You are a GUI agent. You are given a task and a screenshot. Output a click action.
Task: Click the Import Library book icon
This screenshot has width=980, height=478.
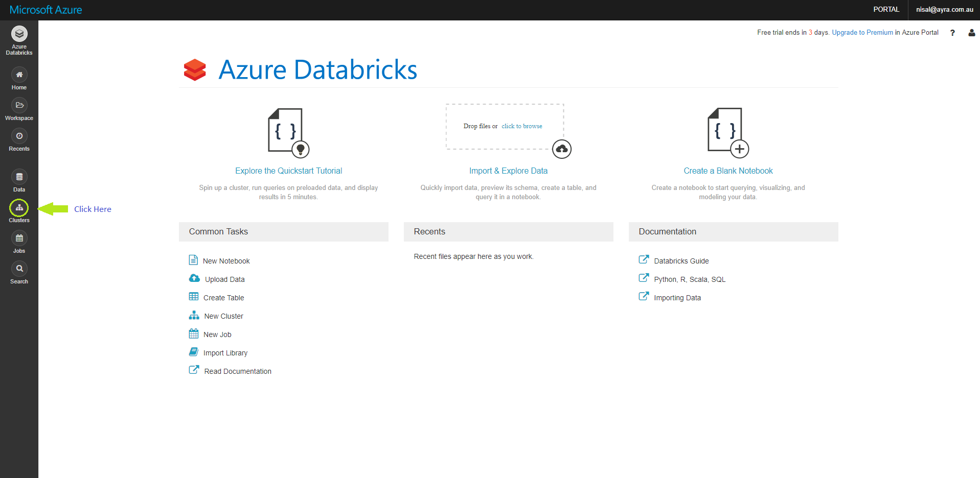click(194, 352)
